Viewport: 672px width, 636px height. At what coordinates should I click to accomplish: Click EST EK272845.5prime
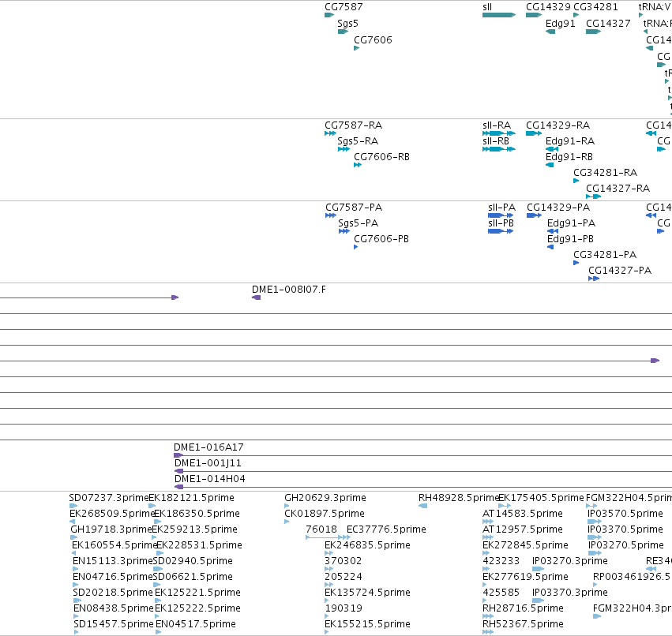525,545
